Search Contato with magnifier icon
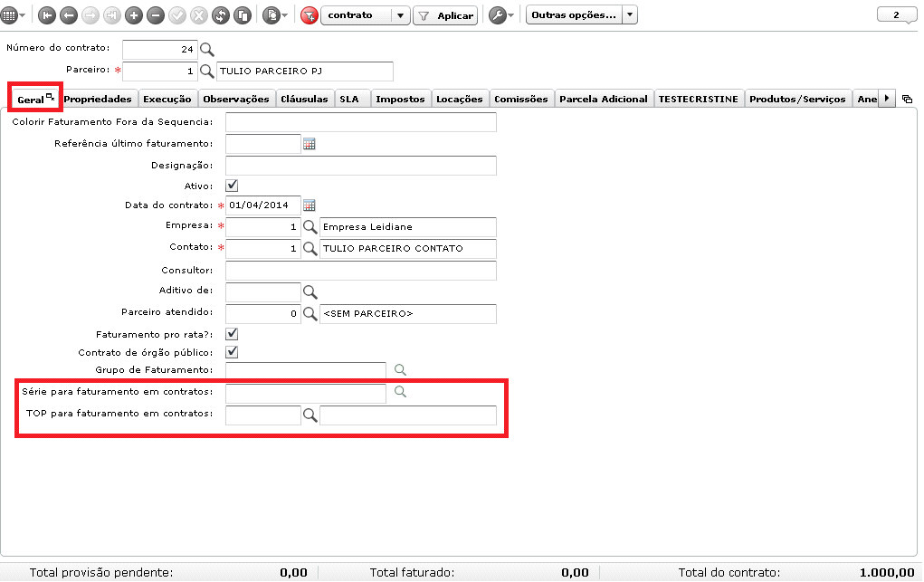The image size is (924, 582). pos(310,249)
